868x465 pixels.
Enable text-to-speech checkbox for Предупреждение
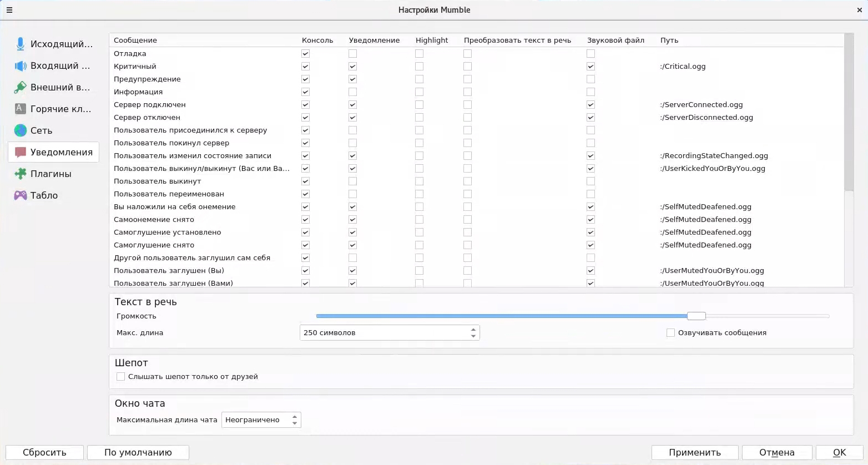(x=467, y=79)
